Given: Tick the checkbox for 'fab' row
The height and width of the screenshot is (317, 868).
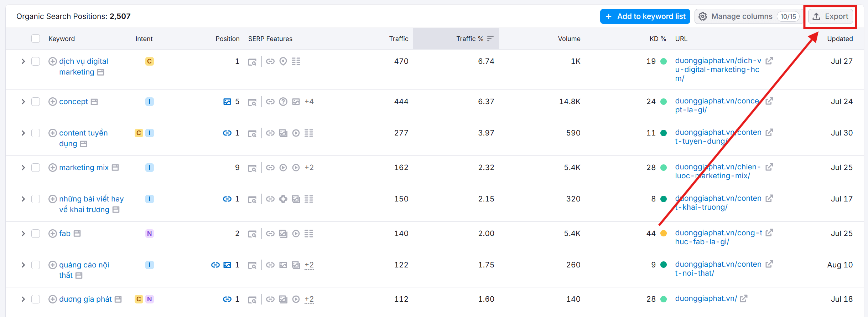Looking at the screenshot, I should 36,234.
